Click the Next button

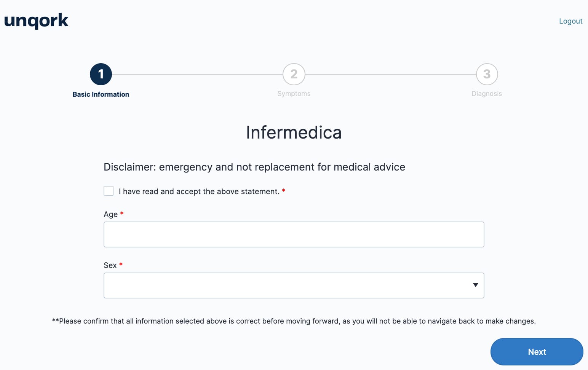click(537, 352)
